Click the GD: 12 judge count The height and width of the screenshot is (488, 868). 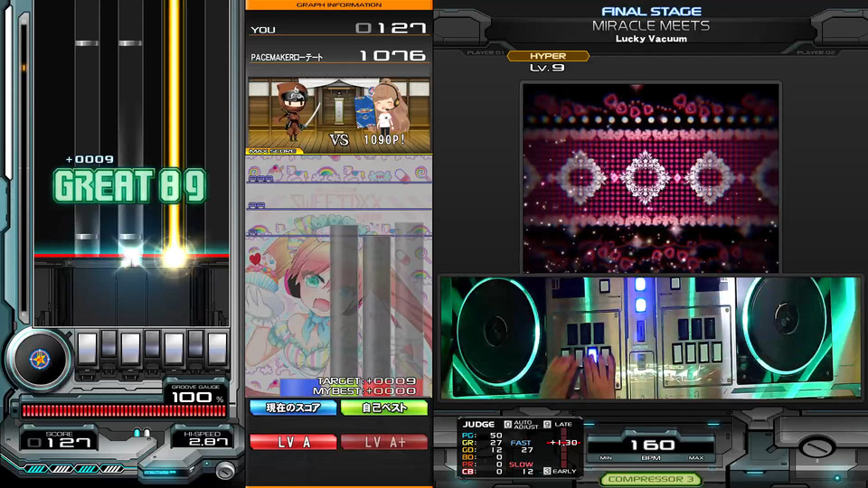pyautogui.click(x=482, y=450)
